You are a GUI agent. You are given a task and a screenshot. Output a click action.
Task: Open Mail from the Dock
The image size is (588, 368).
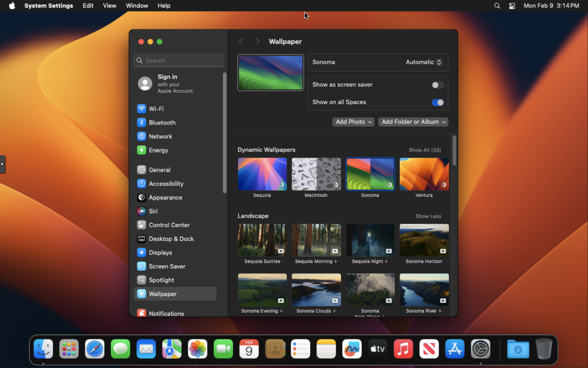coord(146,349)
